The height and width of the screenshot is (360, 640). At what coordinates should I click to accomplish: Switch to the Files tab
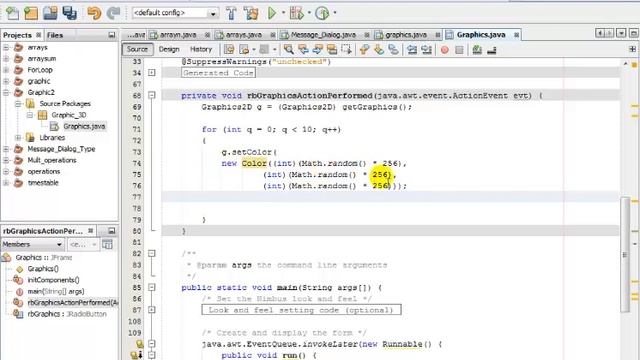[55, 35]
